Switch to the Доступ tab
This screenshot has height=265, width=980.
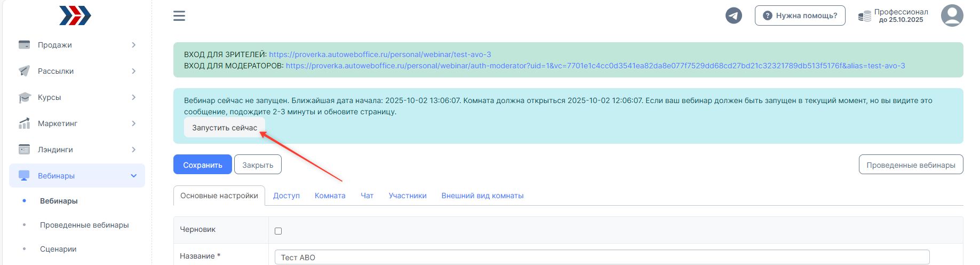(x=286, y=196)
